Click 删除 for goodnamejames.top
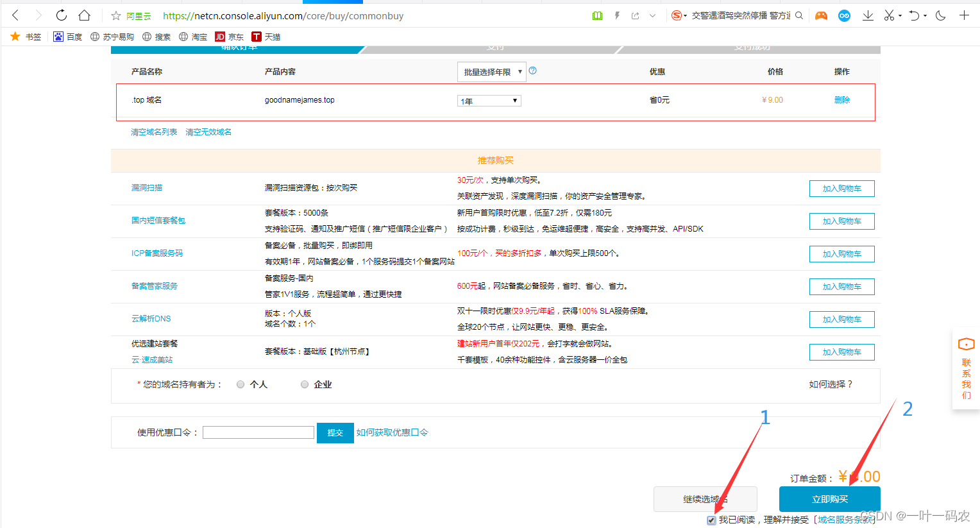 tap(842, 100)
